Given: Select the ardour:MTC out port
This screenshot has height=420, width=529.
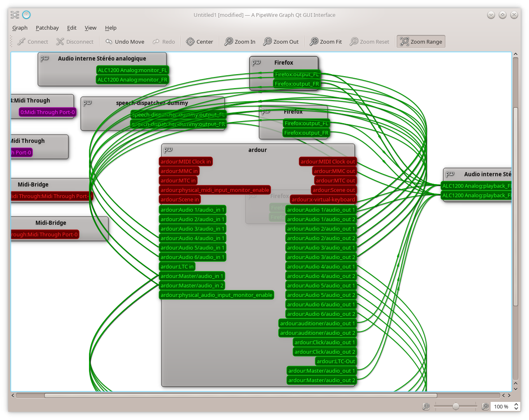Looking at the screenshot, I should click(335, 181).
